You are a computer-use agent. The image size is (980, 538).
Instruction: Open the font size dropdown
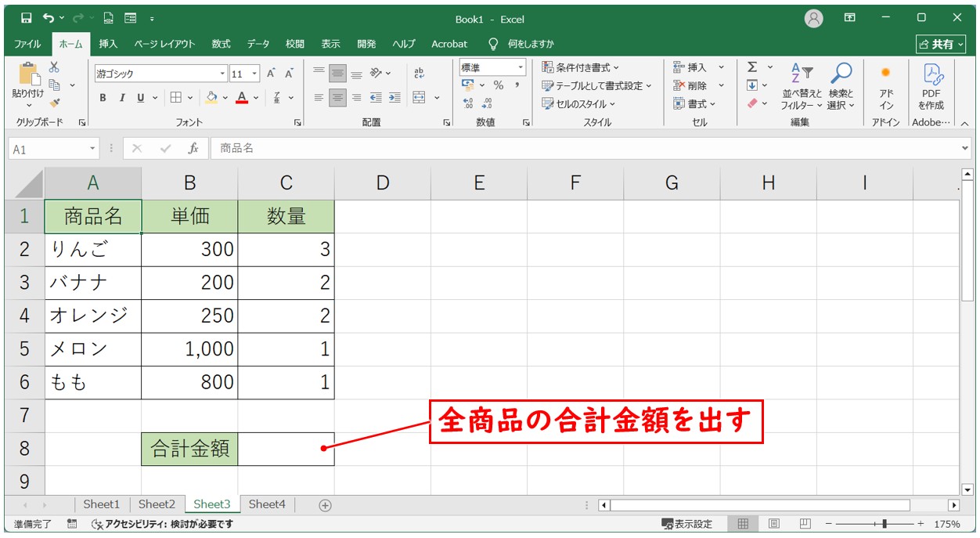point(255,74)
